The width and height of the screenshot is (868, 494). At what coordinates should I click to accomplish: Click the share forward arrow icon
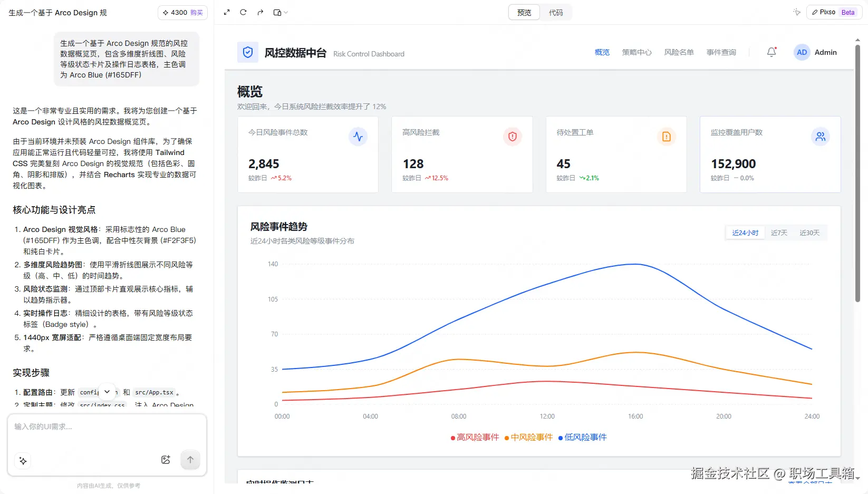(x=260, y=12)
